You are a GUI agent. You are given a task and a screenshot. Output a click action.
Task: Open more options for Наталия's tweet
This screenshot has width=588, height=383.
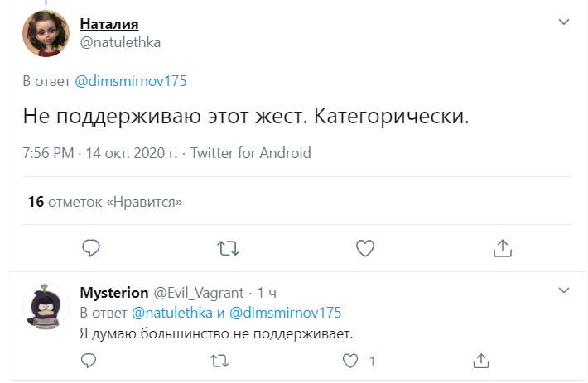(564, 22)
